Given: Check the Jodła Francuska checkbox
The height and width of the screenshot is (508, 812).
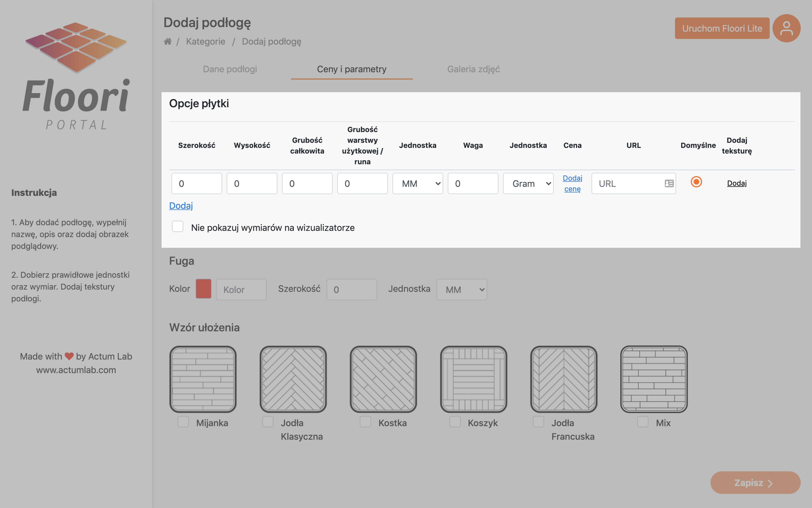Looking at the screenshot, I should click(x=539, y=422).
